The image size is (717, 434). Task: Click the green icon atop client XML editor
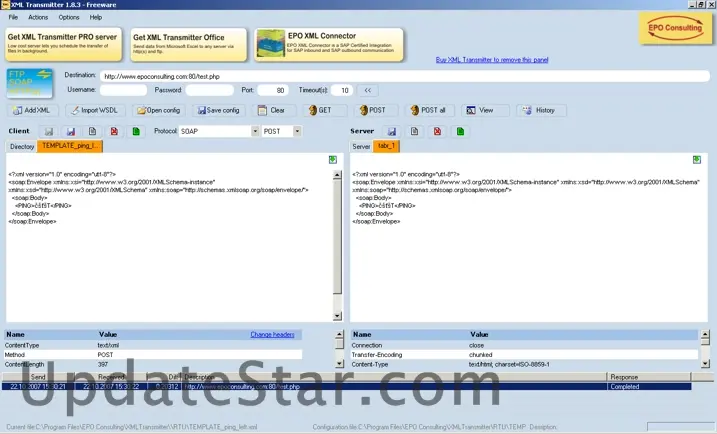click(x=333, y=160)
